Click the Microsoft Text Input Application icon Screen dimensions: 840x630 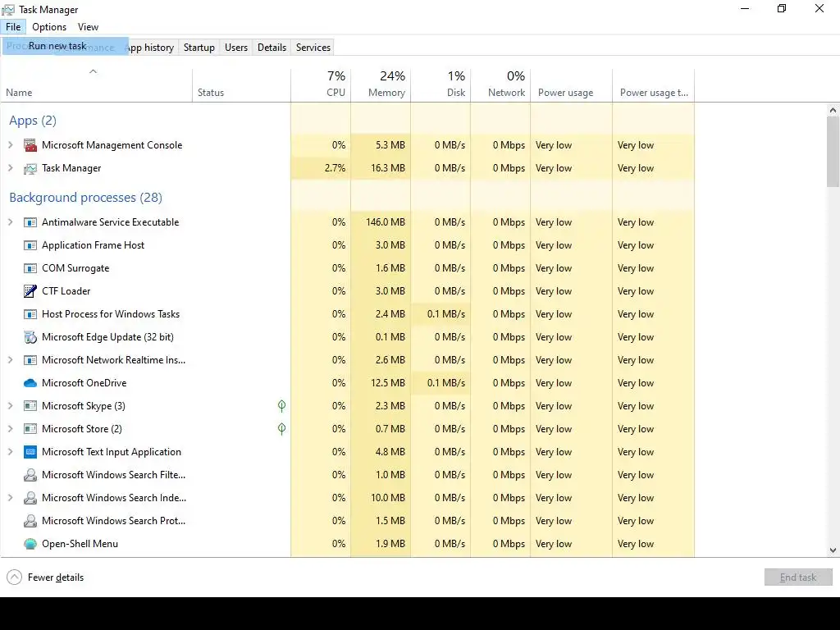[x=30, y=452]
